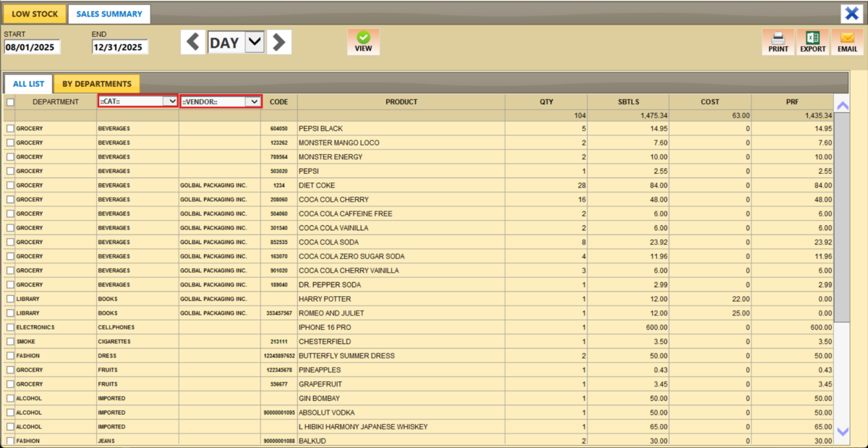Screen dimensions: 868x448
Task: Check the box for the BUTTERFLY SUMMER DRESS row
Action: 9,355
